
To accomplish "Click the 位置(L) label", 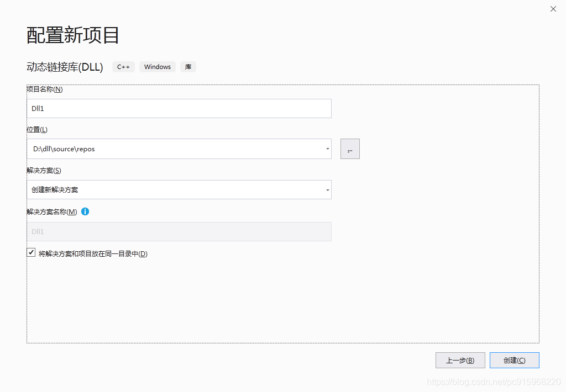I will coord(37,130).
